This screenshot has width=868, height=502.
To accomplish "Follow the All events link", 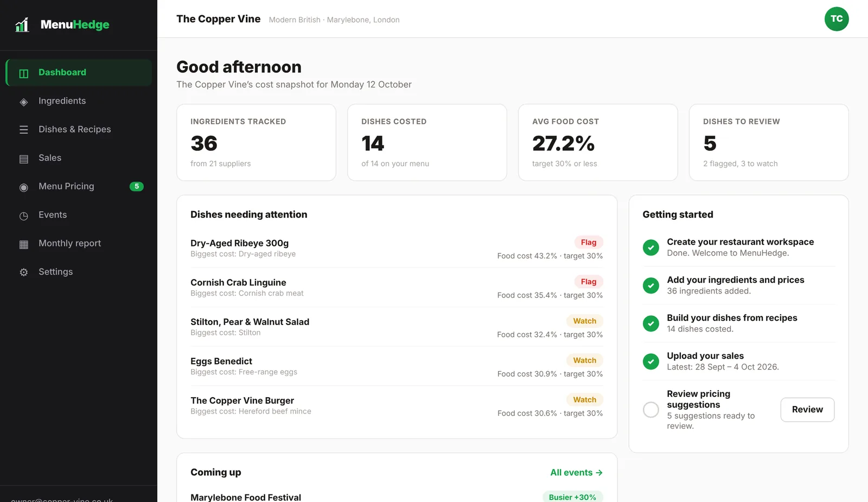I will tap(576, 473).
